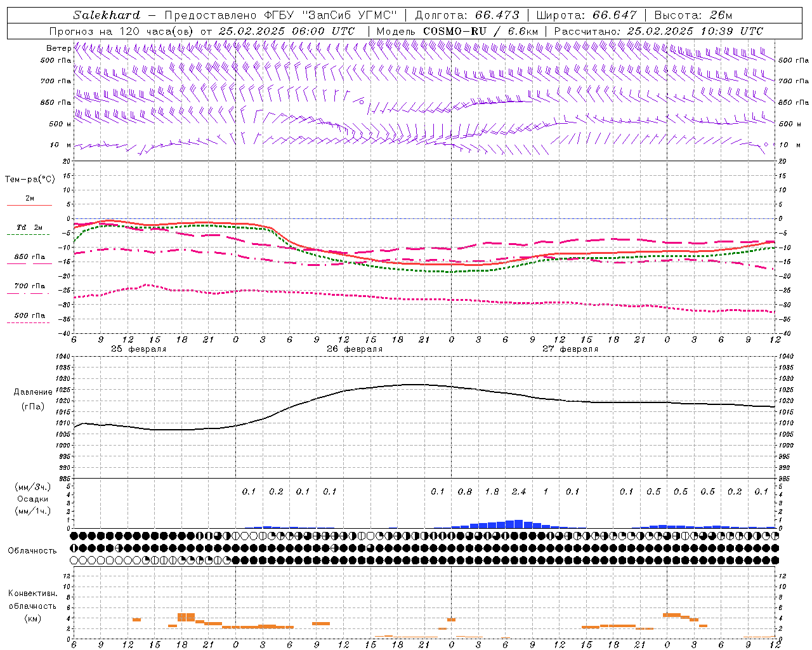Viewport: 812px width, 650px height.
Task: Select the start time "25.02.2025 06:00 UTC"
Action: [286, 31]
